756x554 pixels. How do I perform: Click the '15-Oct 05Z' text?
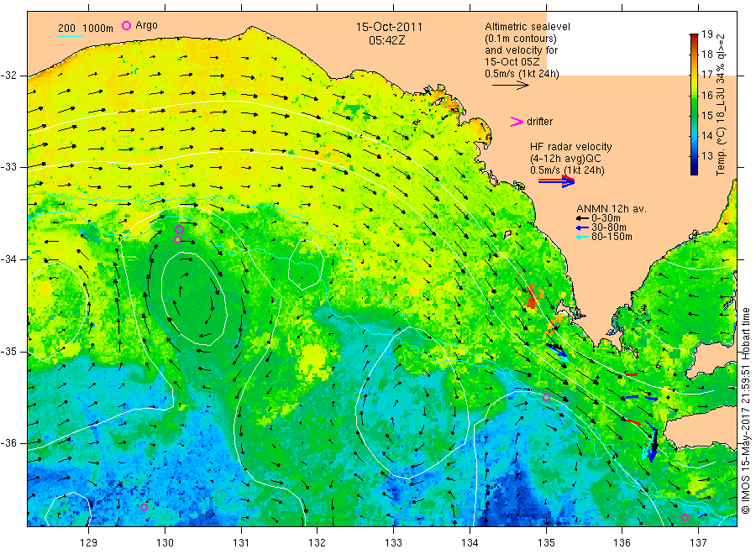pos(512,62)
